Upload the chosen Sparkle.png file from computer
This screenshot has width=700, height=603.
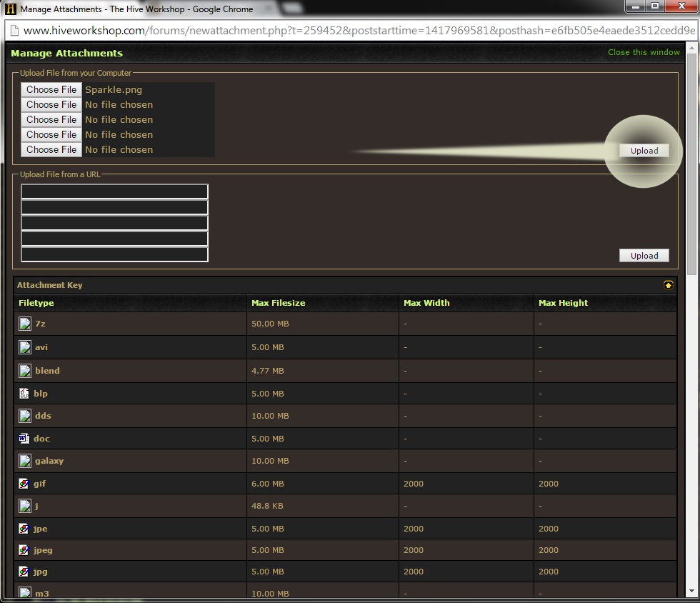point(644,151)
